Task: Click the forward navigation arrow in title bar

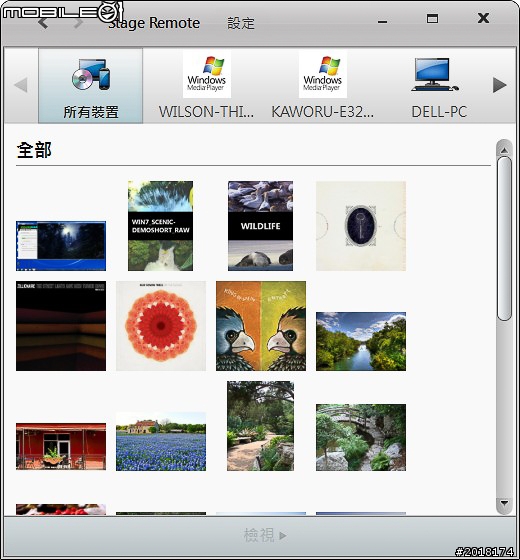Action: pyautogui.click(x=78, y=23)
